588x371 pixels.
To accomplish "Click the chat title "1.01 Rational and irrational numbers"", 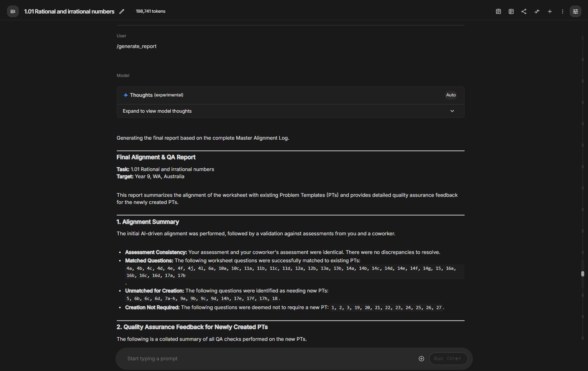I will tap(69, 12).
